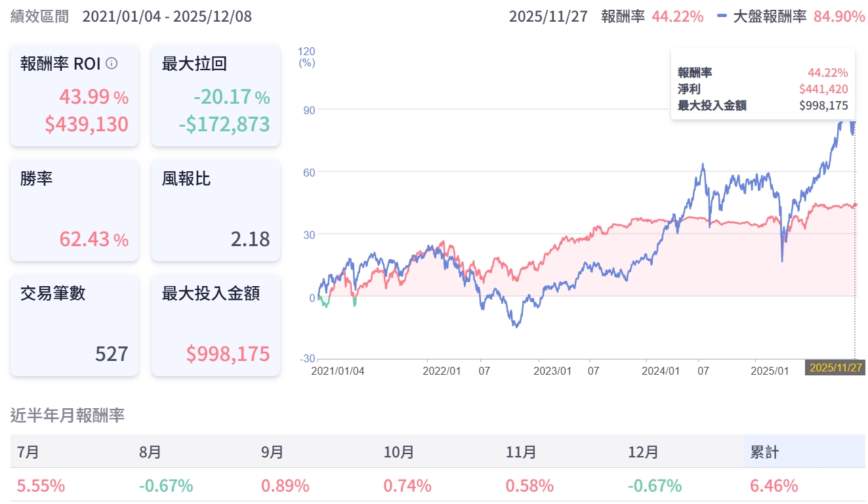Click the 12月 -0.67% return value

pos(654,486)
